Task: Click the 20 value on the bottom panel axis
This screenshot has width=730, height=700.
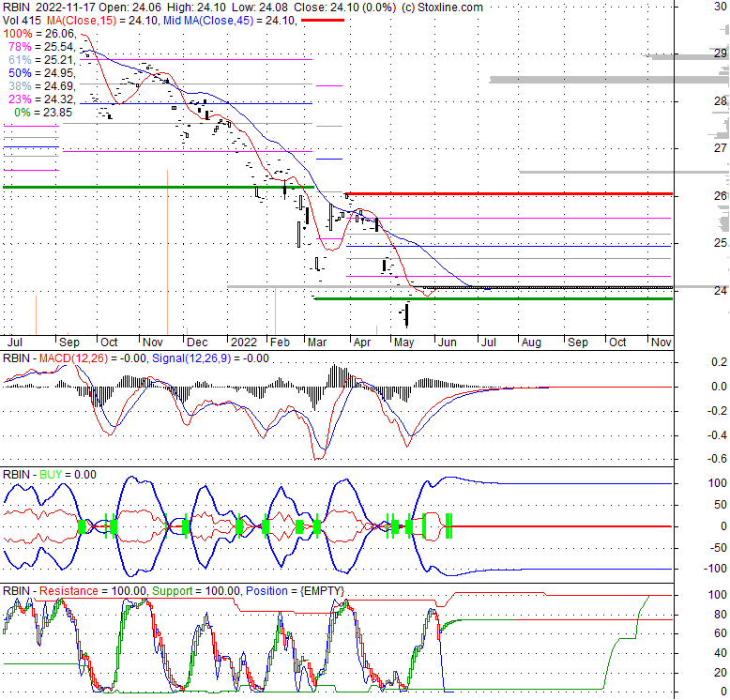Action: click(721, 673)
